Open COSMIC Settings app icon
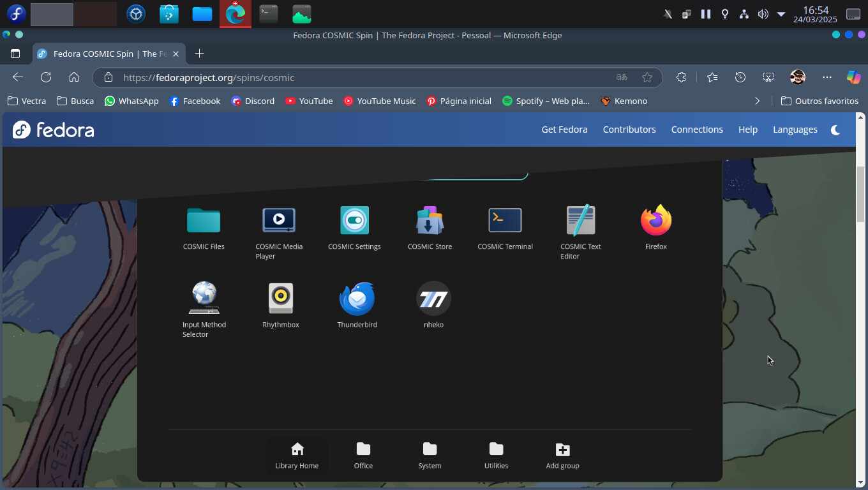The height and width of the screenshot is (490, 868). [x=354, y=221]
